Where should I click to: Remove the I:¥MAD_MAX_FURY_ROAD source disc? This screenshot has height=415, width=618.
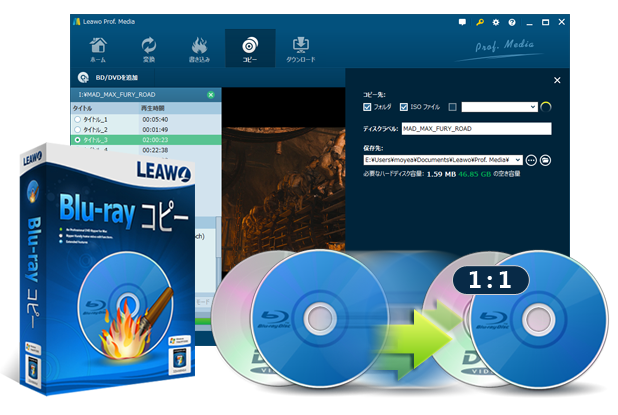211,95
